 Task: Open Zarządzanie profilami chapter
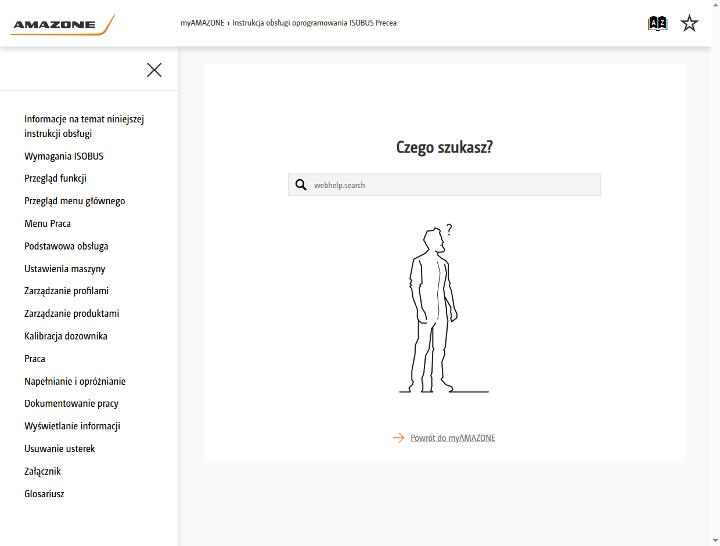coord(67,291)
